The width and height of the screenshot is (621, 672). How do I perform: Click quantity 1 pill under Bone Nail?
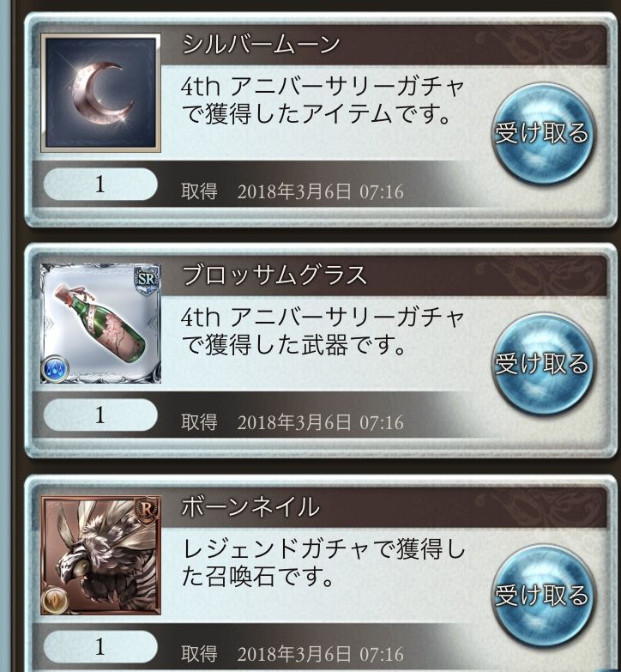pyautogui.click(x=100, y=646)
